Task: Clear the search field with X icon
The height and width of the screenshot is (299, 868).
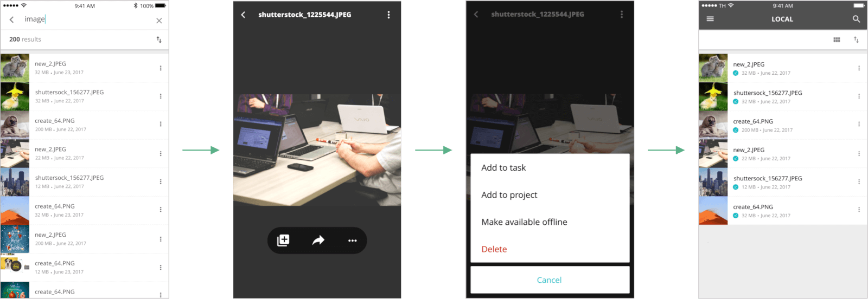Action: pyautogui.click(x=159, y=21)
